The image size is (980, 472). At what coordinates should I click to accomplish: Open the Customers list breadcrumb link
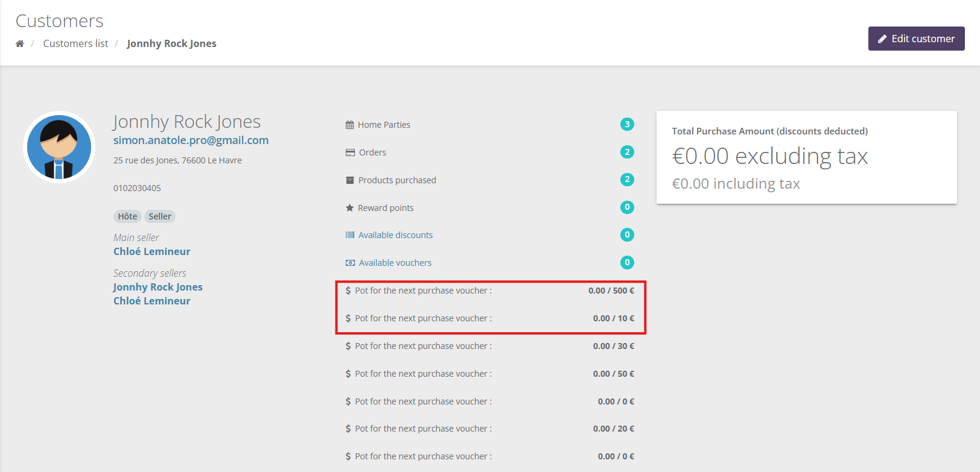[x=75, y=43]
